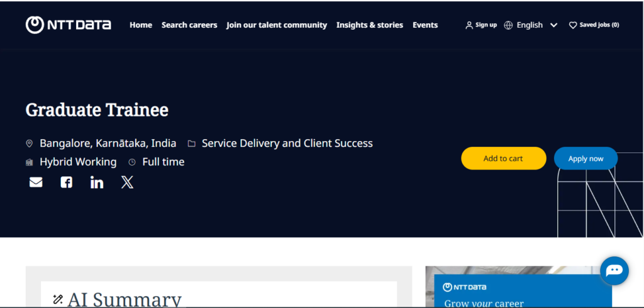
Task: Click the Add to cart button
Action: point(504,158)
